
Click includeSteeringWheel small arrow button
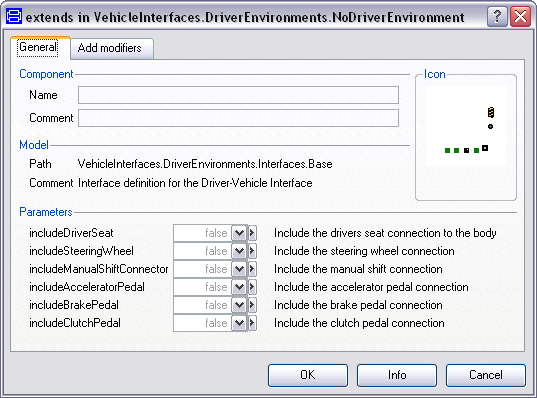point(252,251)
